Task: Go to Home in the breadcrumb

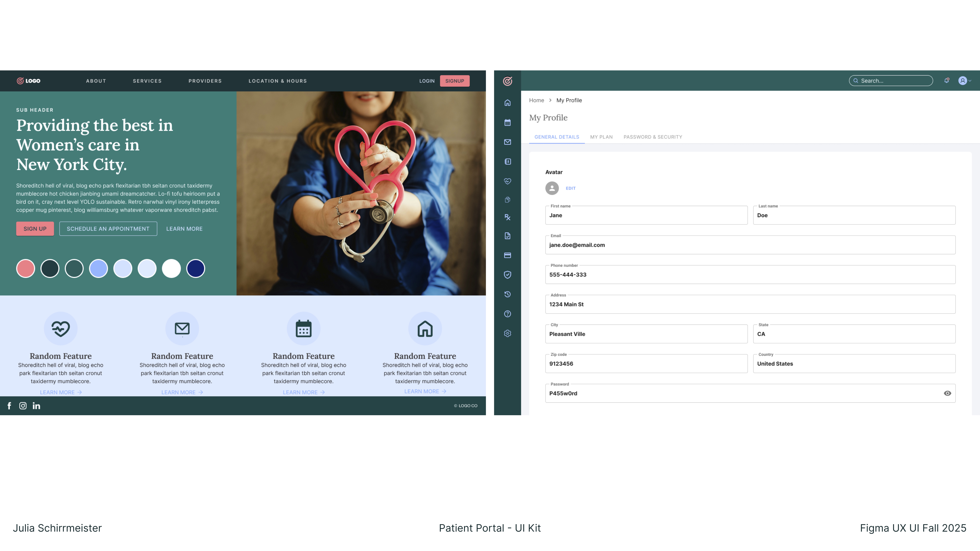Action: coord(536,100)
